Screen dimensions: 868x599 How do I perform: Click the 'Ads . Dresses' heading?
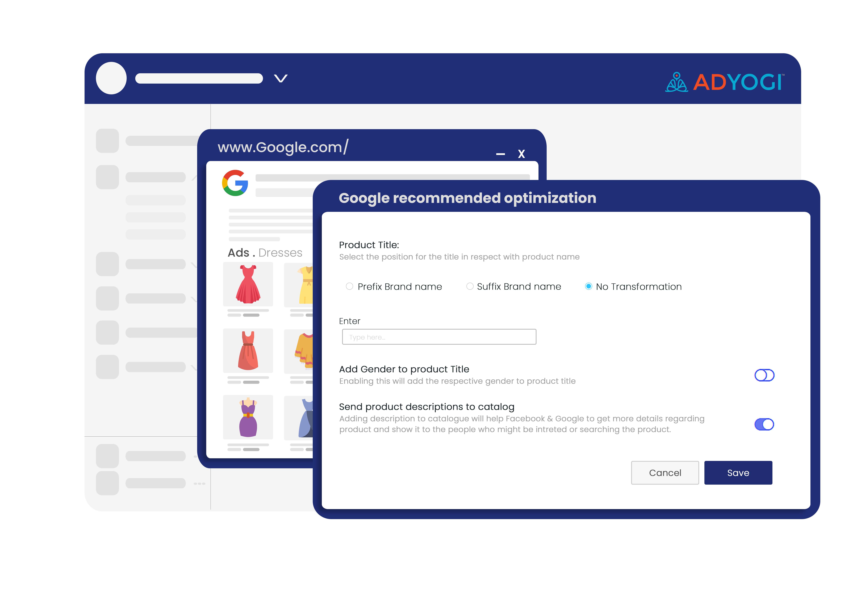265,253
